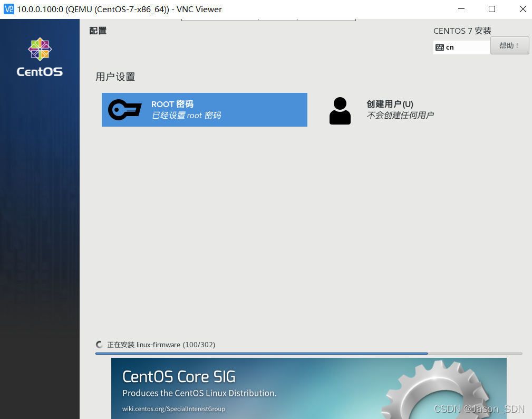Click the 配置 page title
Image resolution: width=532 pixels, height=419 pixels.
point(98,31)
